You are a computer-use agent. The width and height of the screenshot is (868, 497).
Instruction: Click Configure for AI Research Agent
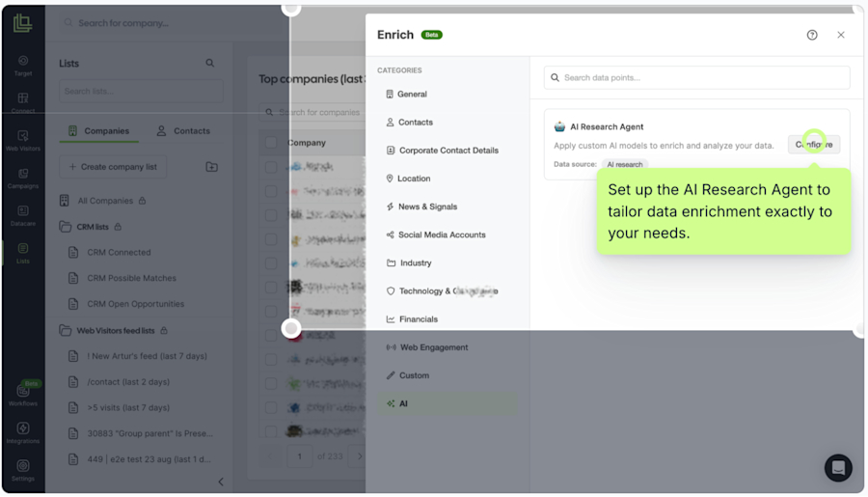click(814, 145)
